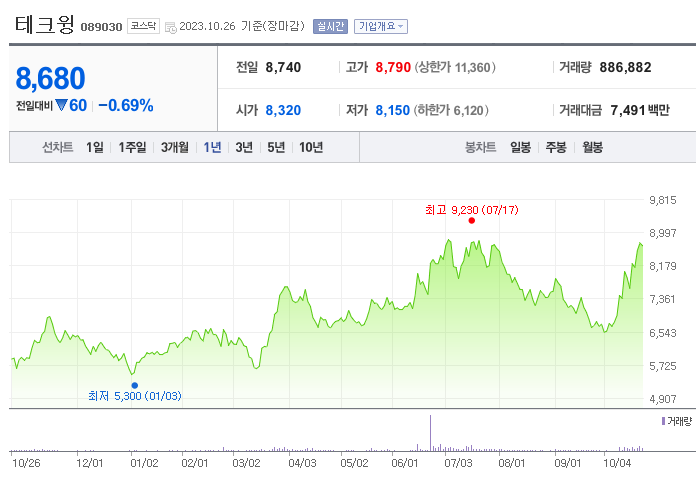This screenshot has height=486, width=696.
Task: Click the 하한가 6,120 text
Action: [x=451, y=110]
